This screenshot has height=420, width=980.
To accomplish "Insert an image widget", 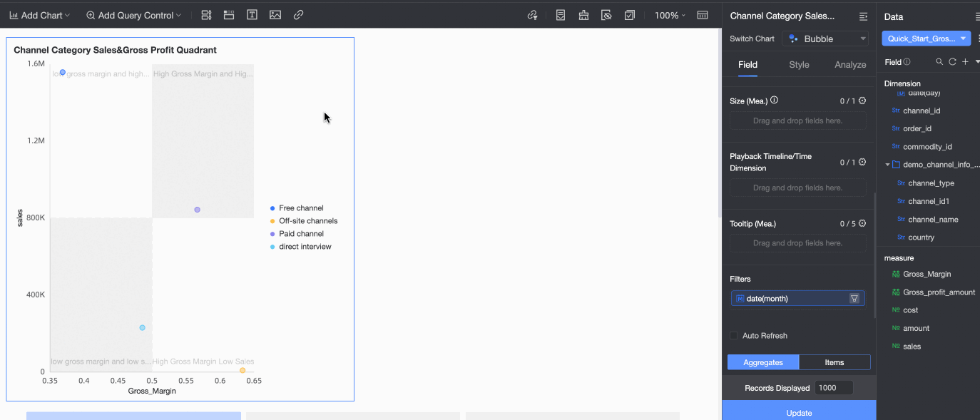I will click(x=275, y=15).
